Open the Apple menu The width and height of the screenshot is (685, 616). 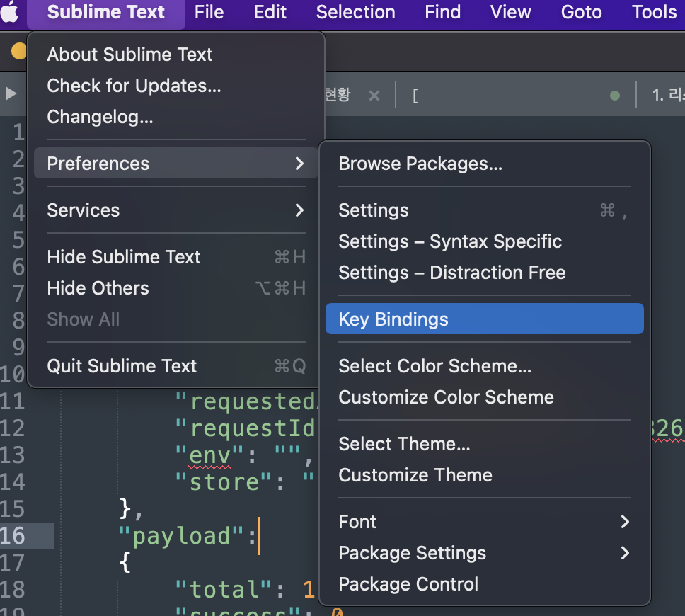tap(10, 12)
